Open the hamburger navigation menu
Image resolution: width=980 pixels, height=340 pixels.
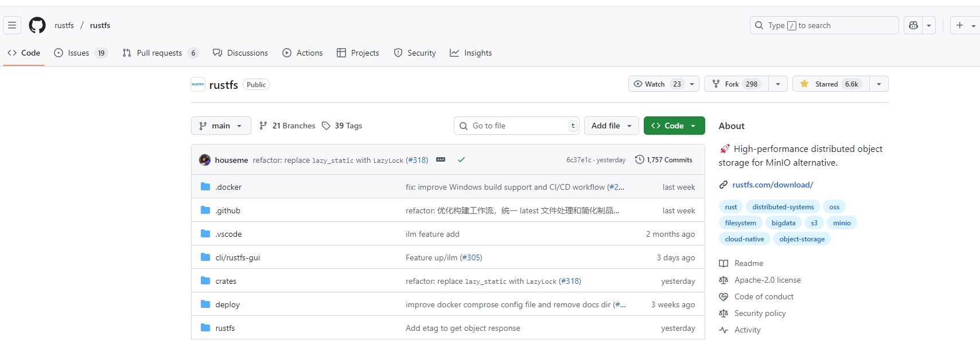12,25
